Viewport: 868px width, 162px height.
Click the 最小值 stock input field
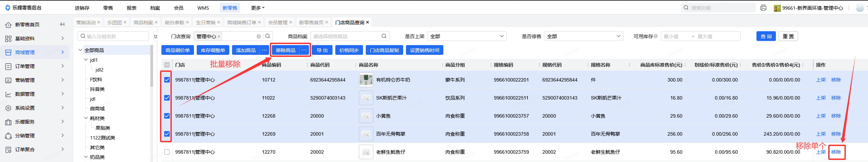pos(675,36)
